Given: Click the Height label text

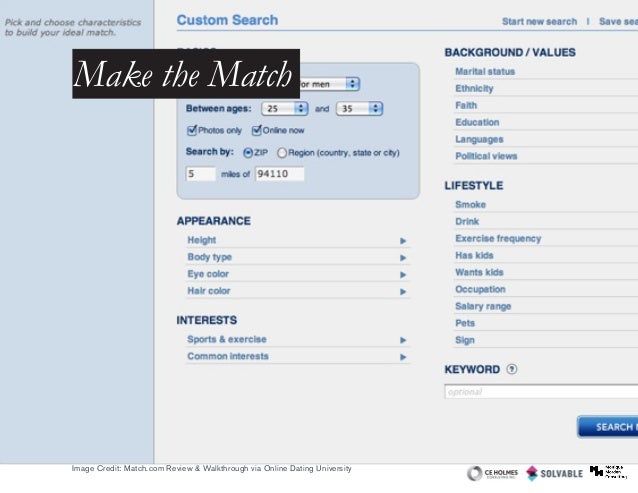Looking at the screenshot, I should pos(201,240).
